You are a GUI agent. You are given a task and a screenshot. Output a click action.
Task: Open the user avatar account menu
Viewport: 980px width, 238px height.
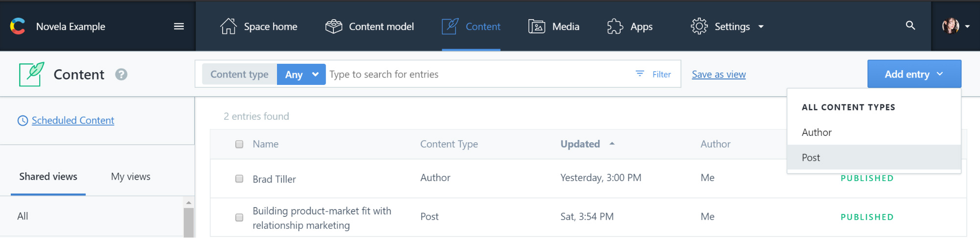(955, 26)
